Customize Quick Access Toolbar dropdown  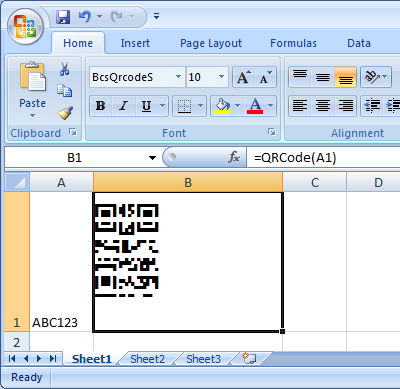click(156, 16)
